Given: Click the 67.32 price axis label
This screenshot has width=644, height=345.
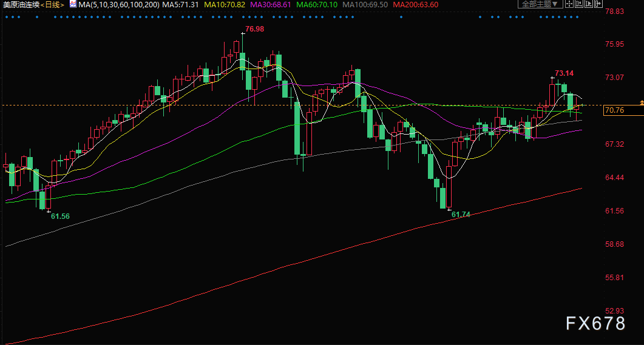Looking at the screenshot, I should coord(614,144).
